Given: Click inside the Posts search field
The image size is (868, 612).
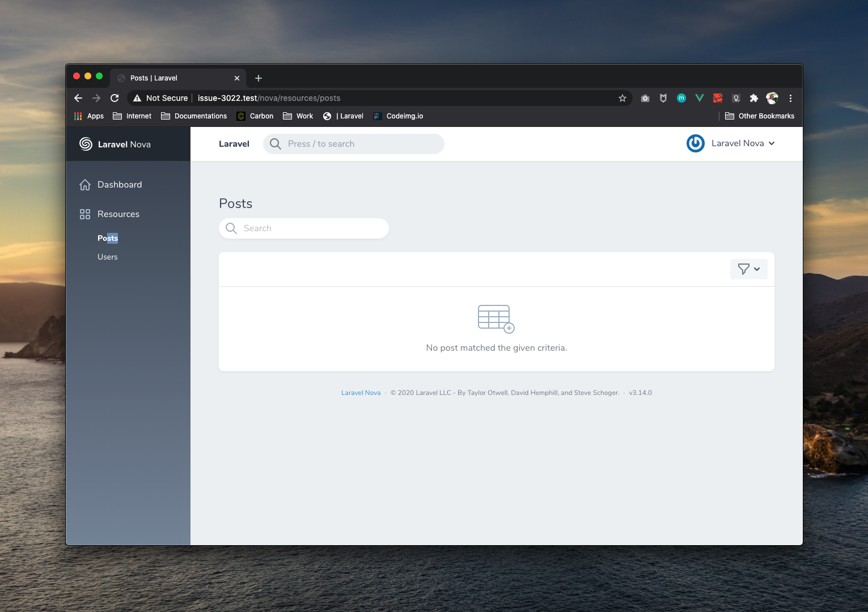Looking at the screenshot, I should pyautogui.click(x=303, y=228).
